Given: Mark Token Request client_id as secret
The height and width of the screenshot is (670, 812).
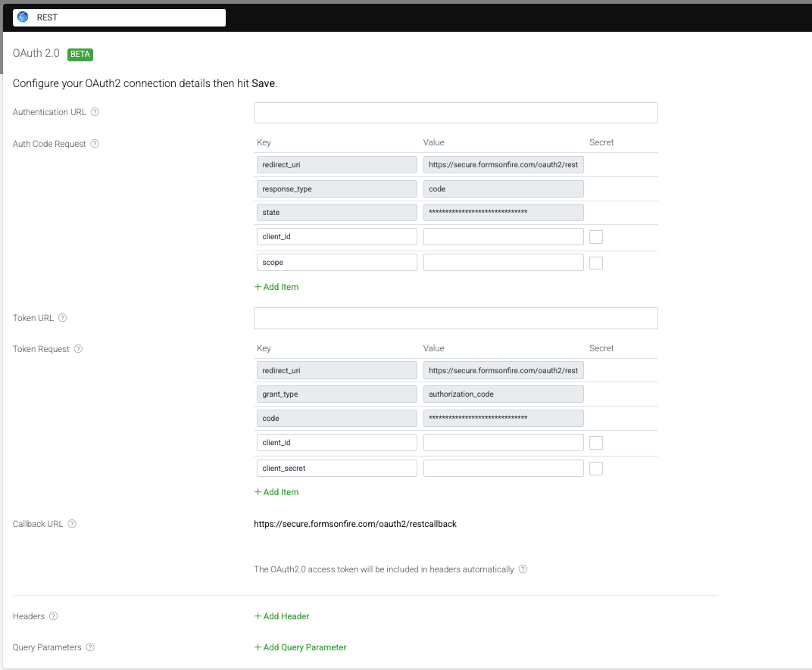Looking at the screenshot, I should [x=596, y=443].
